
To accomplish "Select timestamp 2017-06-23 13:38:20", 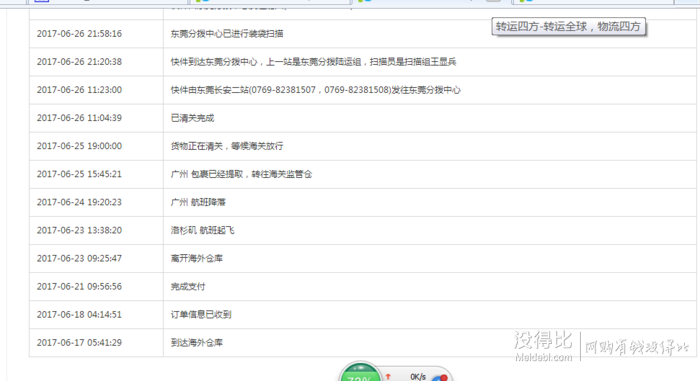I will click(x=79, y=230).
